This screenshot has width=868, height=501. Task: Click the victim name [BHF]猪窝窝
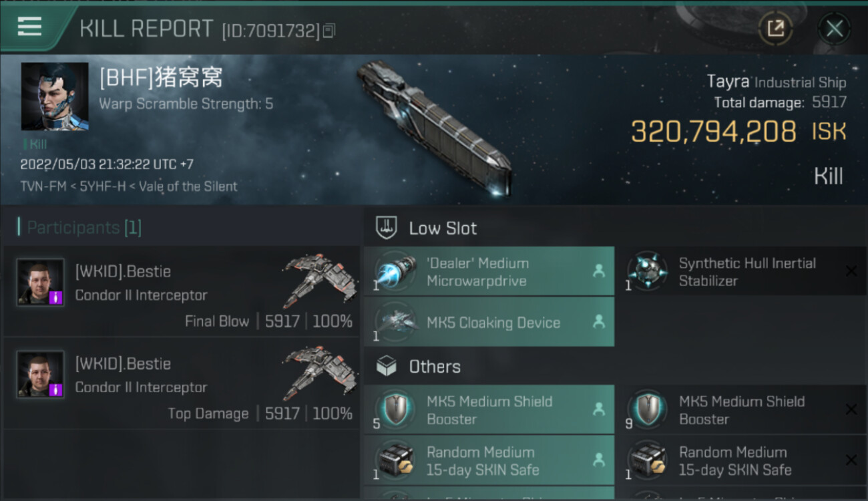pyautogui.click(x=160, y=78)
